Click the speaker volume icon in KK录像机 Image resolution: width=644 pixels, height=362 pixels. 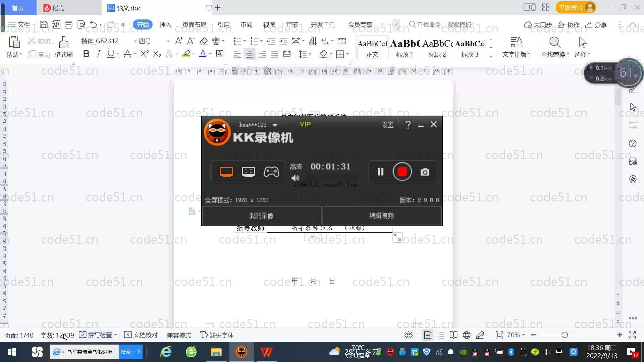click(295, 178)
